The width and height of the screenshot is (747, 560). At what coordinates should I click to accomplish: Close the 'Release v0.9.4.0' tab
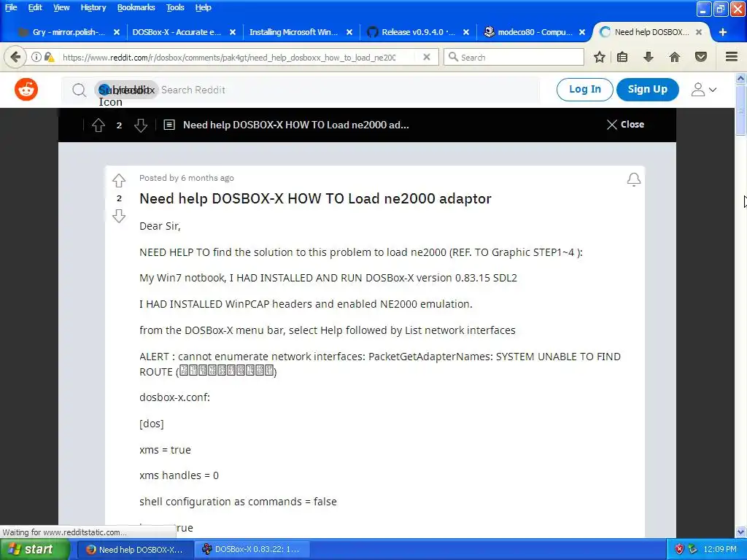pyautogui.click(x=466, y=32)
